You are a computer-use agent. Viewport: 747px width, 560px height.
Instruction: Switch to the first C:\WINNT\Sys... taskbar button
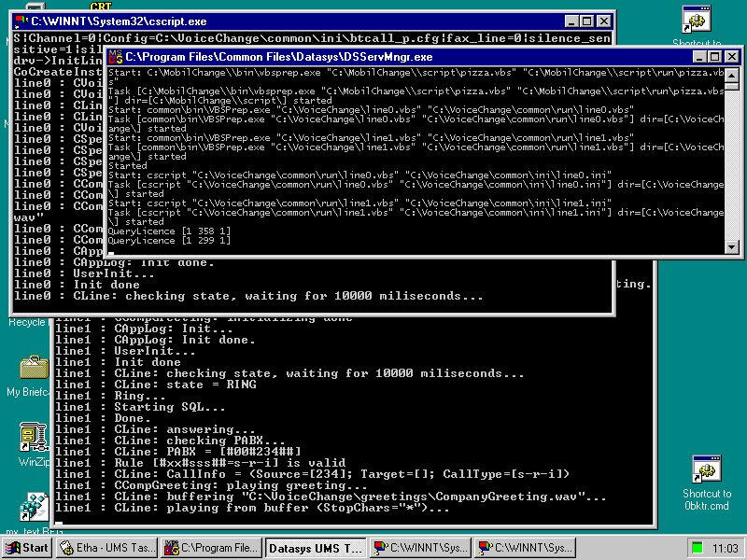click(421, 548)
